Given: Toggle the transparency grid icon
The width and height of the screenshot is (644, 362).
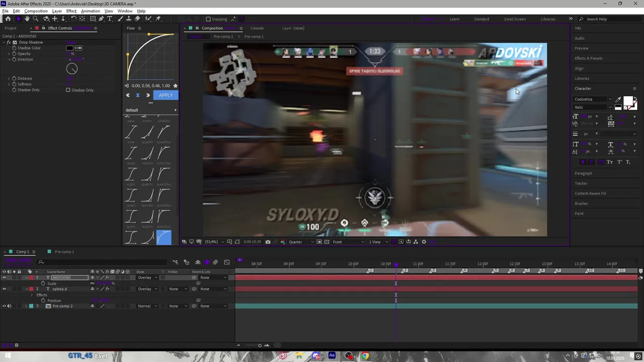Looking at the screenshot, I should tap(327, 242).
